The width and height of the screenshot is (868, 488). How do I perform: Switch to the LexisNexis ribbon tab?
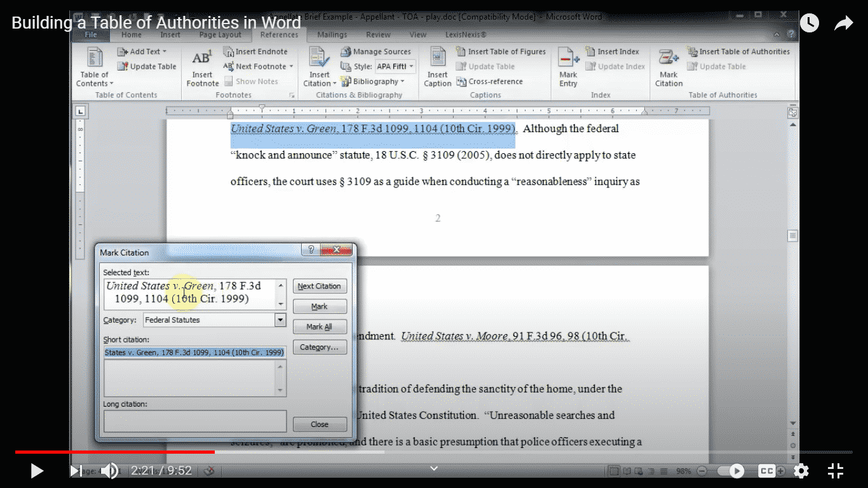coord(465,35)
